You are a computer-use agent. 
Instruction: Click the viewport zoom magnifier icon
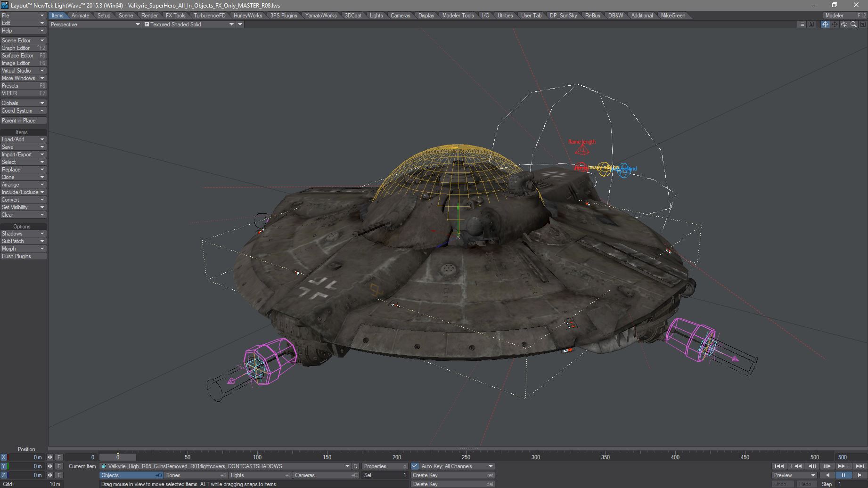click(853, 24)
